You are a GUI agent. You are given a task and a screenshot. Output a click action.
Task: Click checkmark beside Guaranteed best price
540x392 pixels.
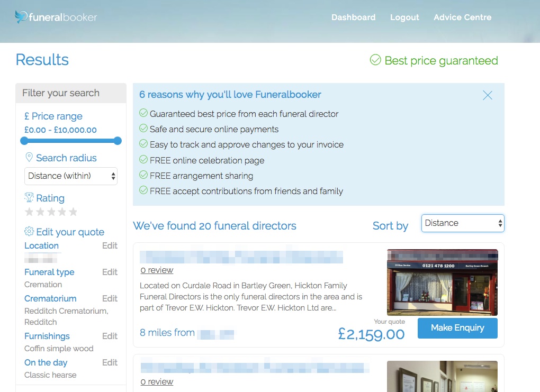[x=143, y=113]
